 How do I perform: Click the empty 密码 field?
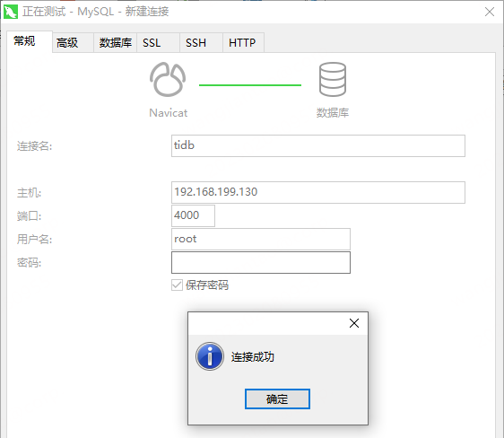click(x=261, y=262)
